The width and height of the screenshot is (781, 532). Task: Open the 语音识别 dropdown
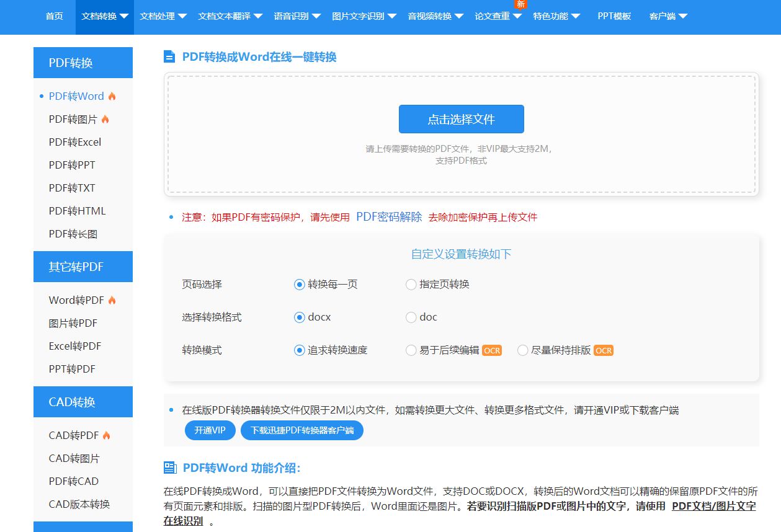[x=292, y=17]
